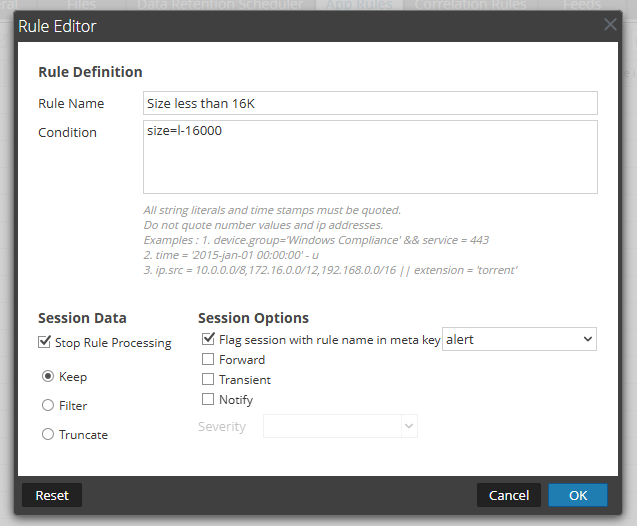Confirm the rule with OK
637x526 pixels.
577,495
